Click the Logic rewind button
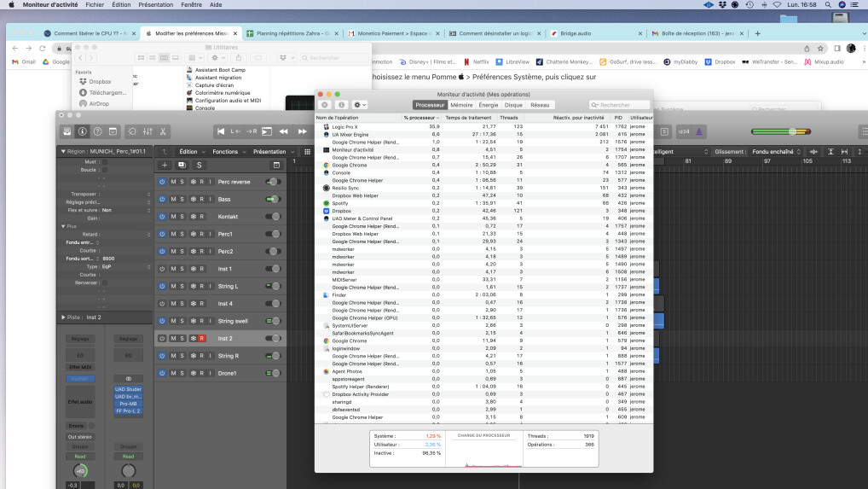The height and width of the screenshot is (489, 868). coord(283,131)
